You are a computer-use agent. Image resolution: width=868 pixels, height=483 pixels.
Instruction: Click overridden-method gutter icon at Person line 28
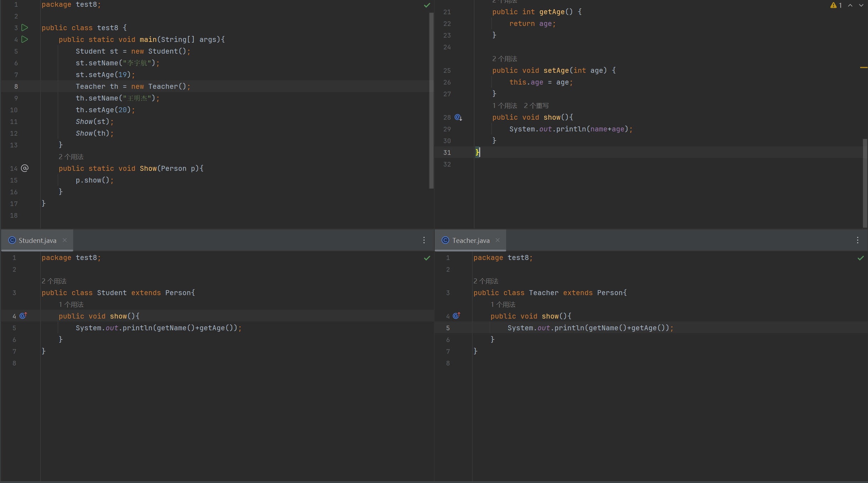click(458, 117)
